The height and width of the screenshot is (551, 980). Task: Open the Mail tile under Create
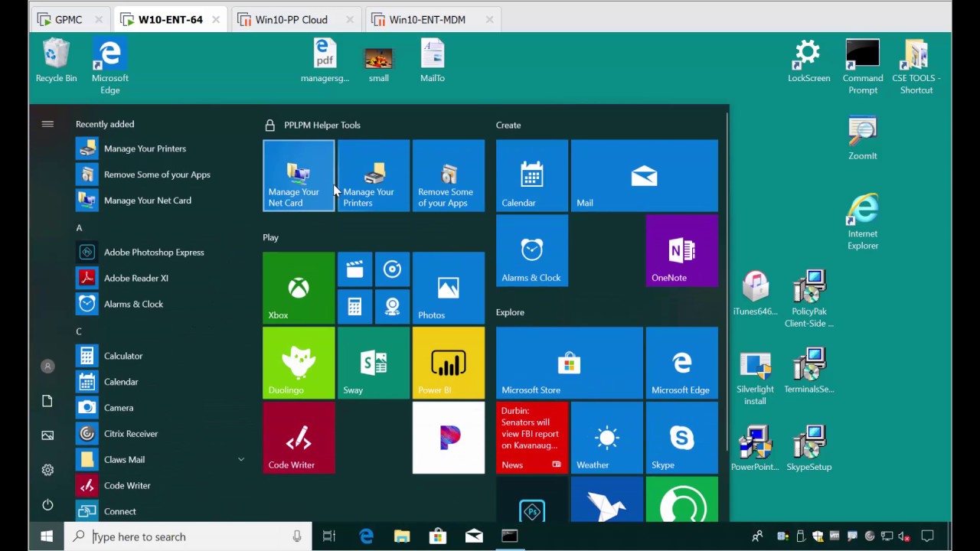645,175
